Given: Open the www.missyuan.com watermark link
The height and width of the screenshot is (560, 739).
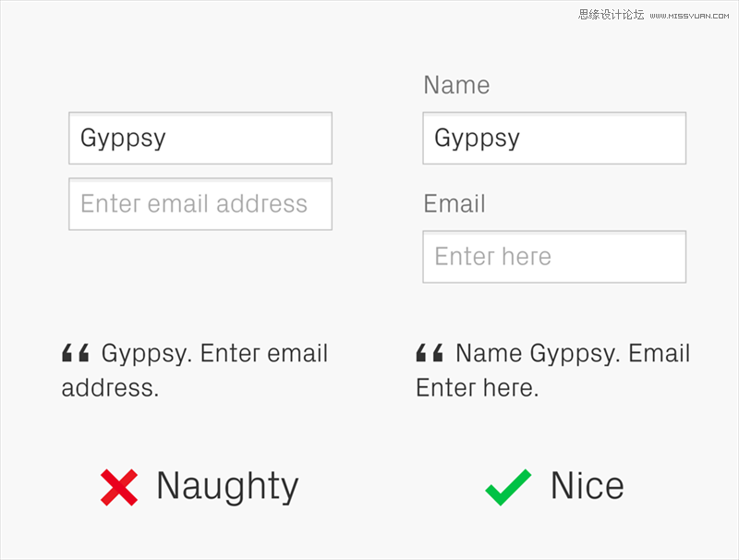Looking at the screenshot, I should click(x=689, y=16).
